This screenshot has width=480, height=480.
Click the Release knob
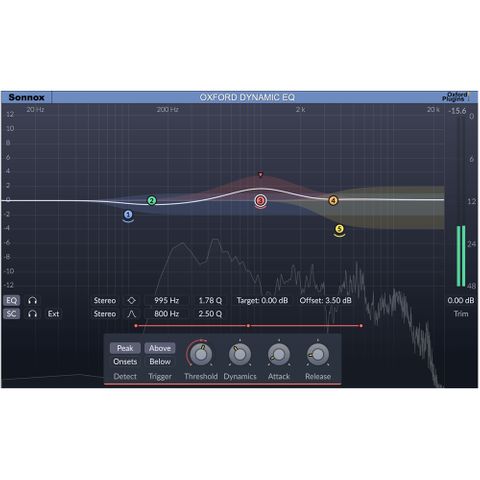318,354
